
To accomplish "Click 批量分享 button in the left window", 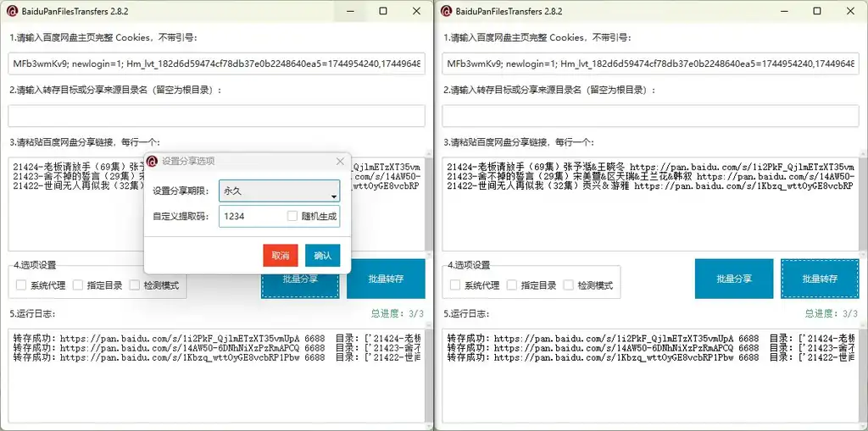I will click(x=300, y=279).
